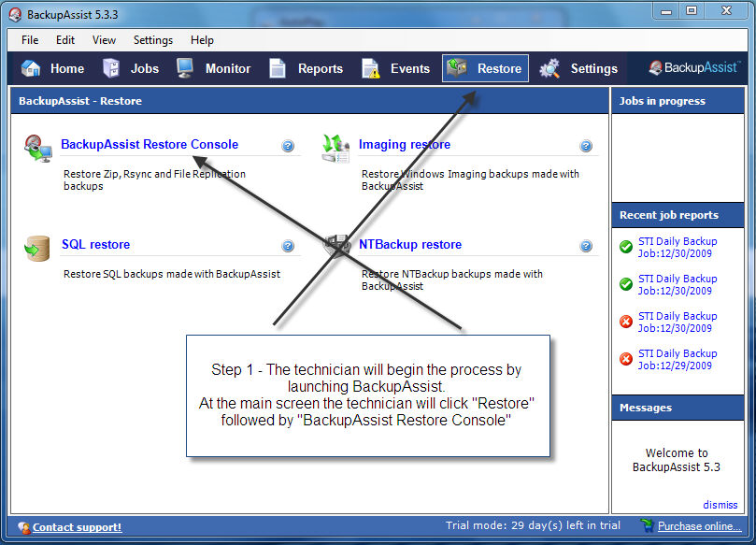The width and height of the screenshot is (756, 545).
Task: Click the Jobs clipboard icon
Action: click(x=111, y=68)
